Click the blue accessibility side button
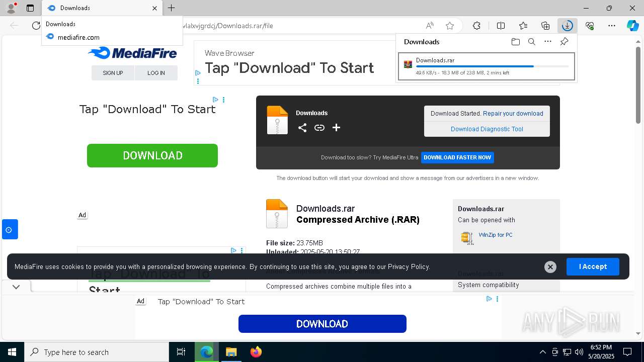644x362 pixels. pos(10,229)
